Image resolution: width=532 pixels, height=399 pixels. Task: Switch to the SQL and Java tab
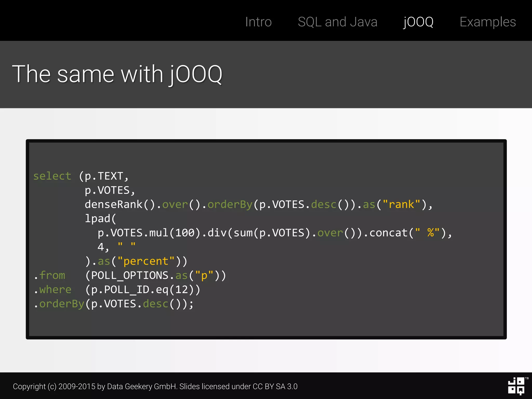[x=337, y=22]
